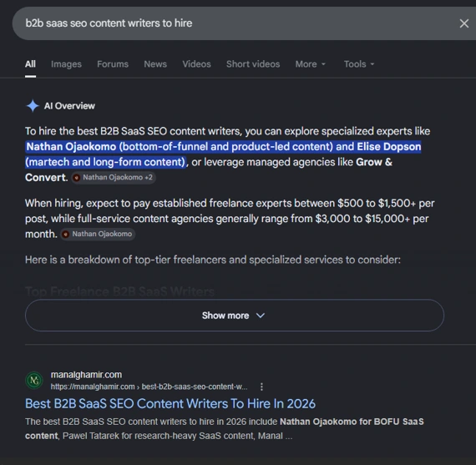Switch to the Images tab
Screen dimensions: 476x465
(66, 64)
